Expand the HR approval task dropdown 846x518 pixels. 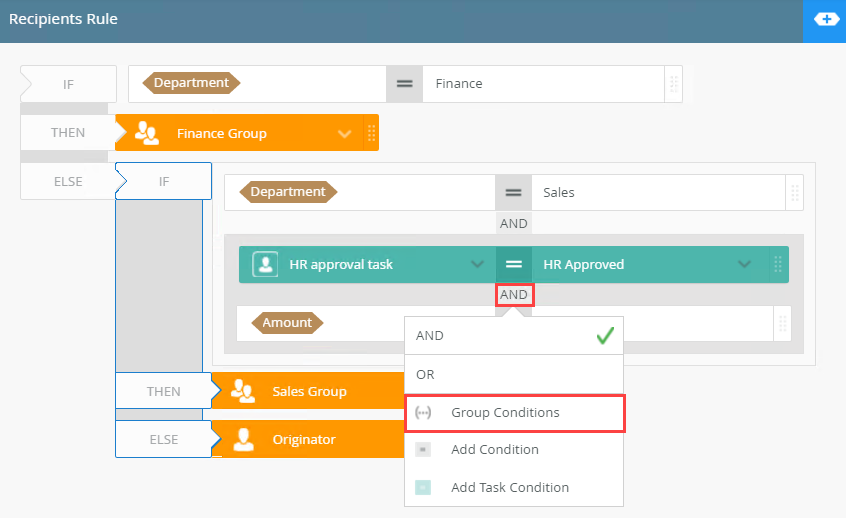(477, 265)
